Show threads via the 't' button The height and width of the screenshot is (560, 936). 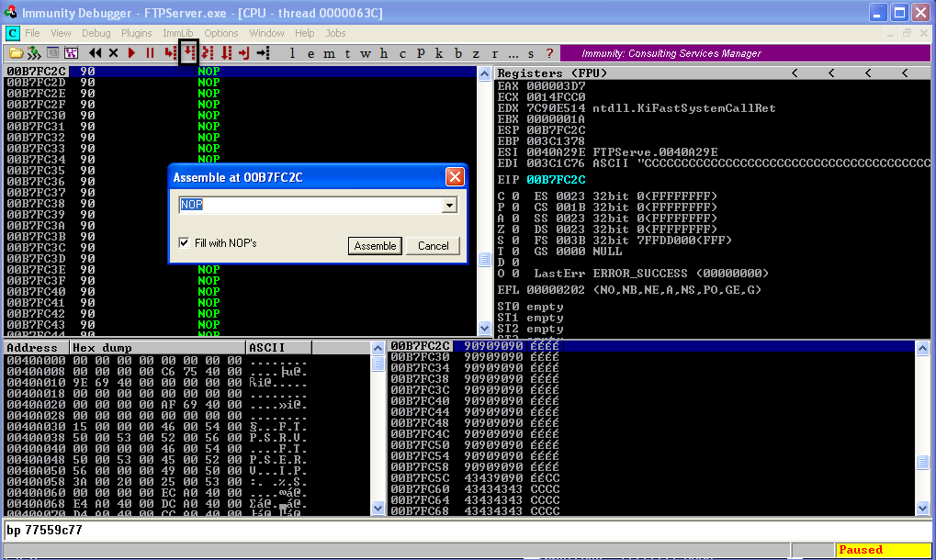pos(347,53)
